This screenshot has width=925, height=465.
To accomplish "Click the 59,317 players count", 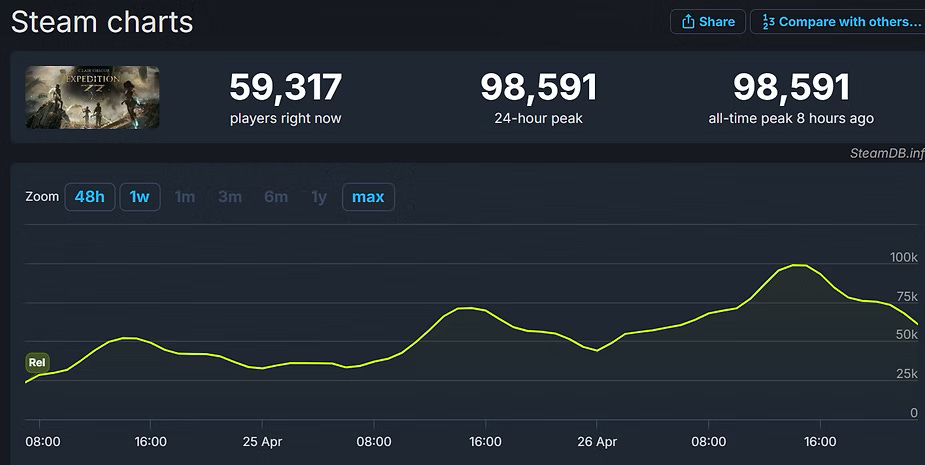I will (286, 87).
